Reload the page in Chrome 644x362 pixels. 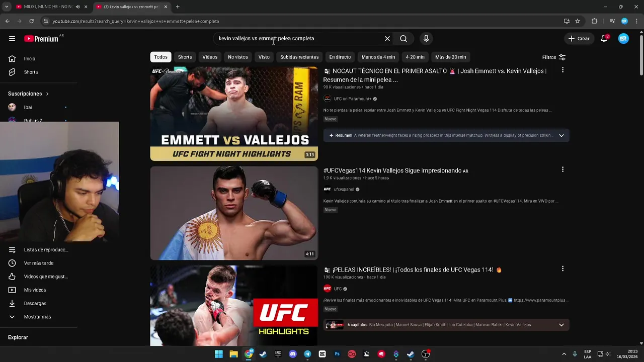(x=31, y=21)
